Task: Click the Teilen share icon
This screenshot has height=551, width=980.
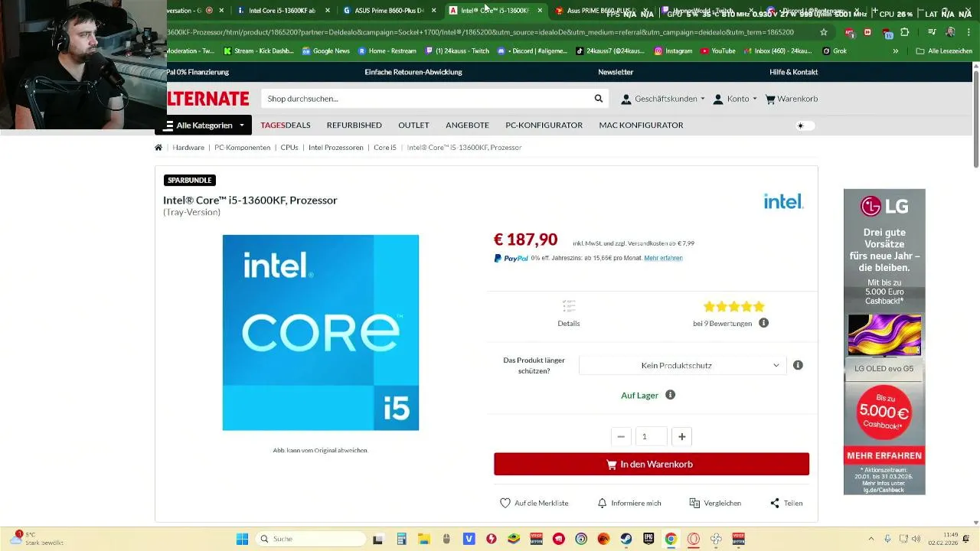Action: [775, 503]
